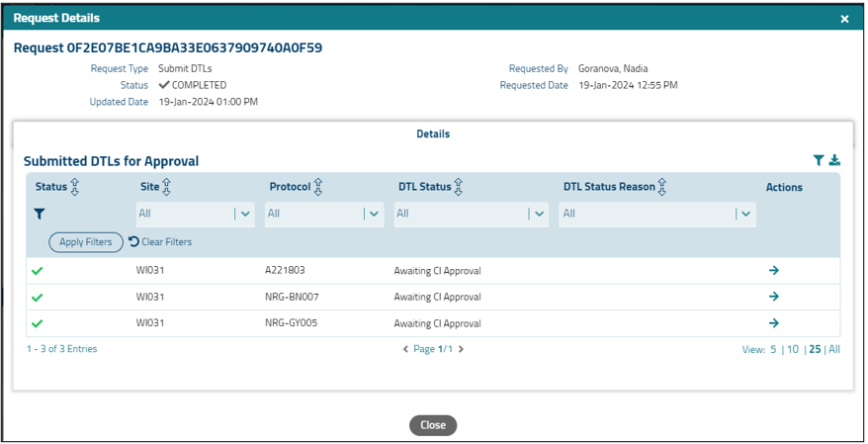Image resolution: width=868 pixels, height=444 pixels.
Task: Click WI031 site in A221803 row
Action: pos(150,270)
